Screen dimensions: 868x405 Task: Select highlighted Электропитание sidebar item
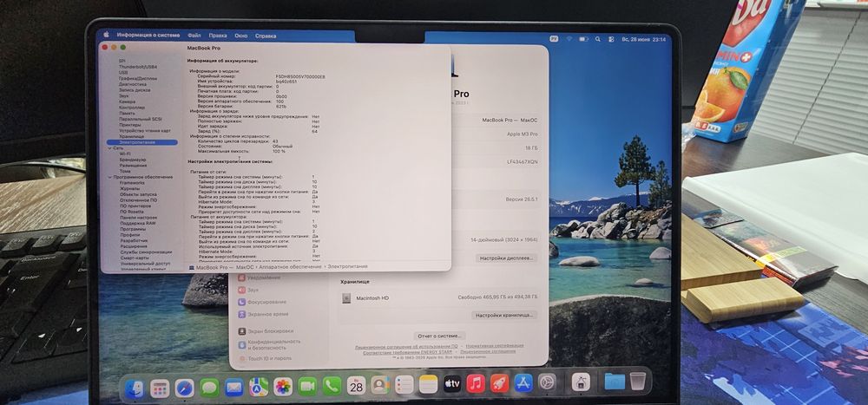(142, 142)
